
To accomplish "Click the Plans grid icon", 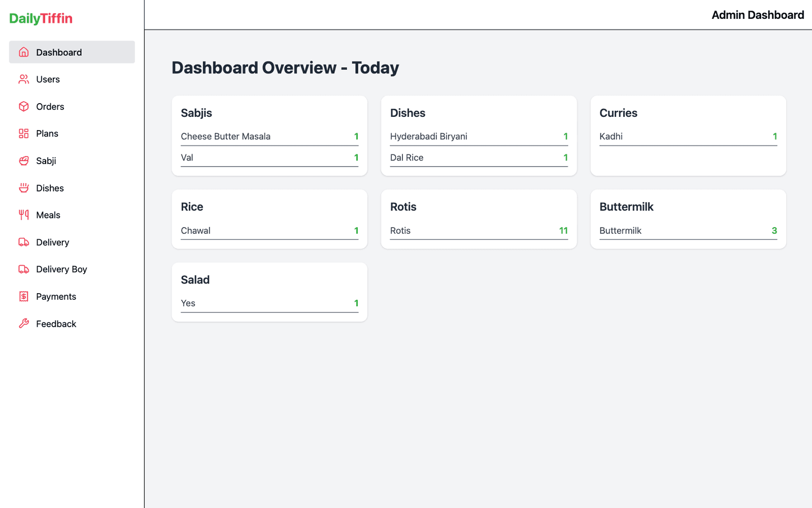I will tap(24, 134).
